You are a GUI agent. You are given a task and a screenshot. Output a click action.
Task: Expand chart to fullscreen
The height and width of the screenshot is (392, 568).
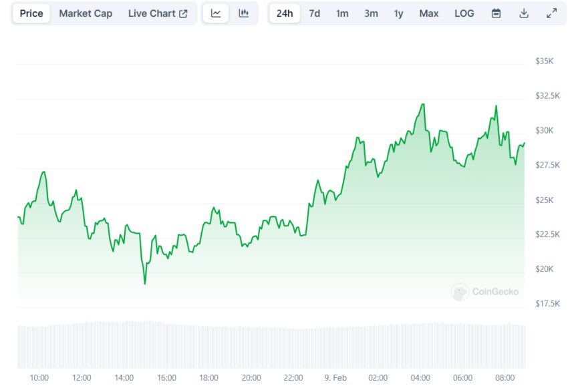tap(551, 13)
